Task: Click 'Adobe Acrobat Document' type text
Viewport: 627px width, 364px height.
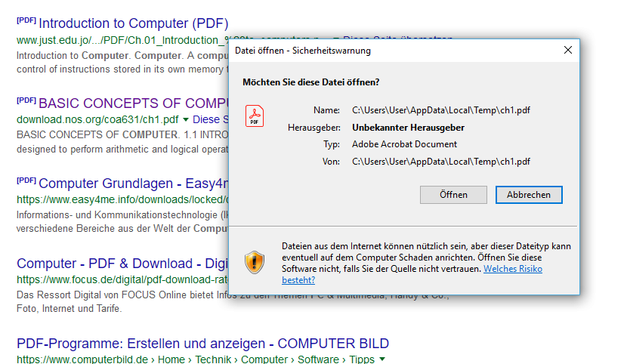Action: [404, 144]
